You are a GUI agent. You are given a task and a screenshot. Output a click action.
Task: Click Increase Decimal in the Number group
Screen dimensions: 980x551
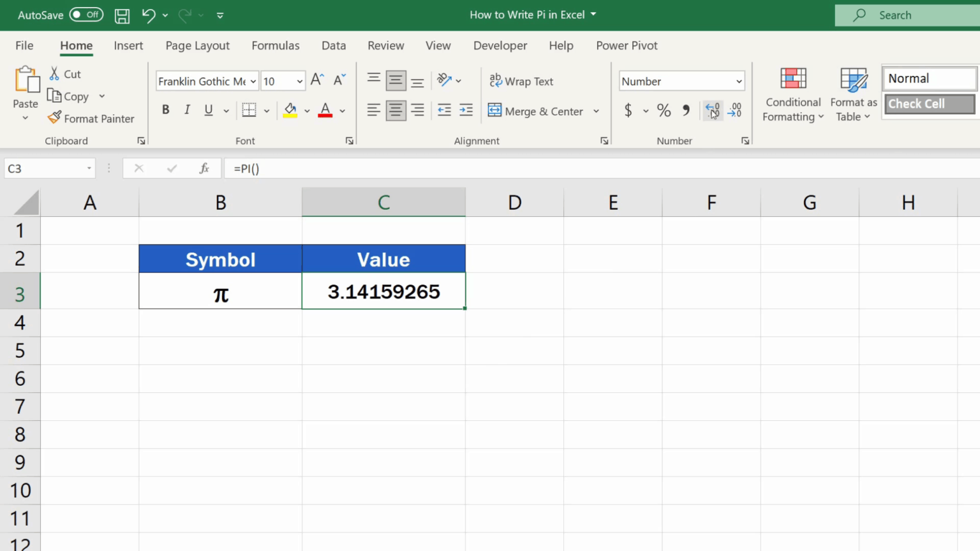pyautogui.click(x=713, y=110)
